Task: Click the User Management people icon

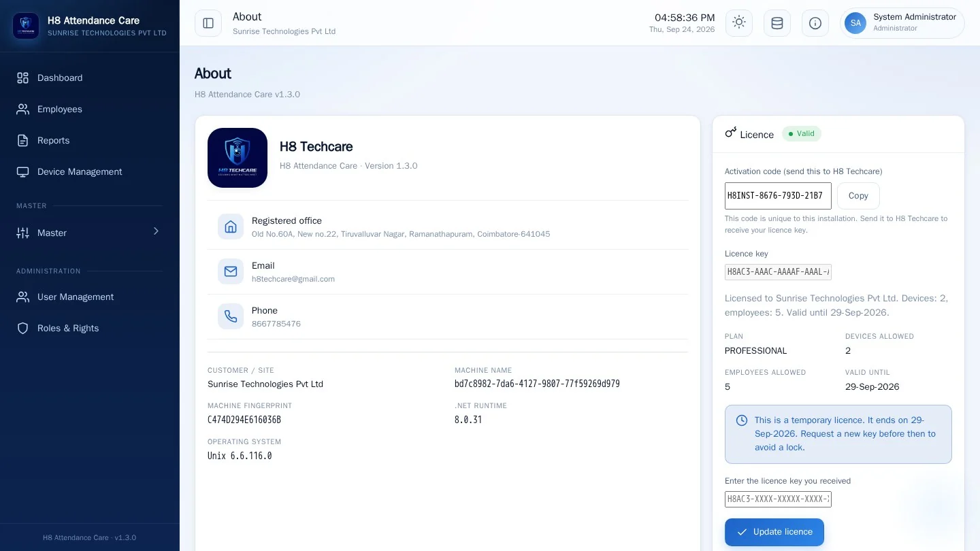Action: (x=23, y=297)
